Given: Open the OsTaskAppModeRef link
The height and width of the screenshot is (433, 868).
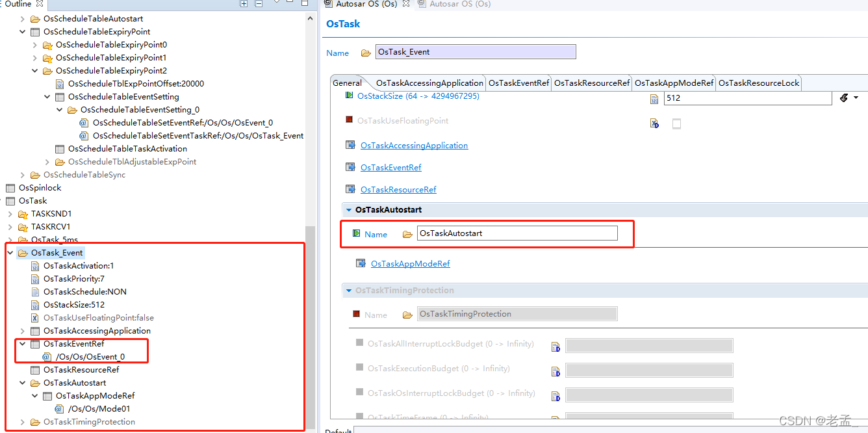Looking at the screenshot, I should click(x=411, y=263).
